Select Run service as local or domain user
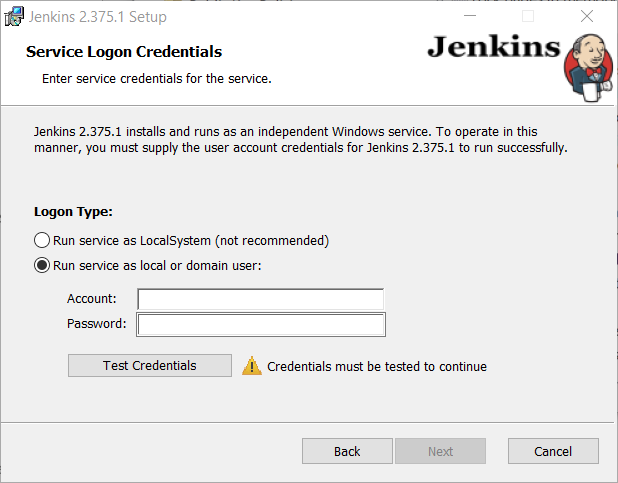The image size is (618, 483). click(148, 265)
